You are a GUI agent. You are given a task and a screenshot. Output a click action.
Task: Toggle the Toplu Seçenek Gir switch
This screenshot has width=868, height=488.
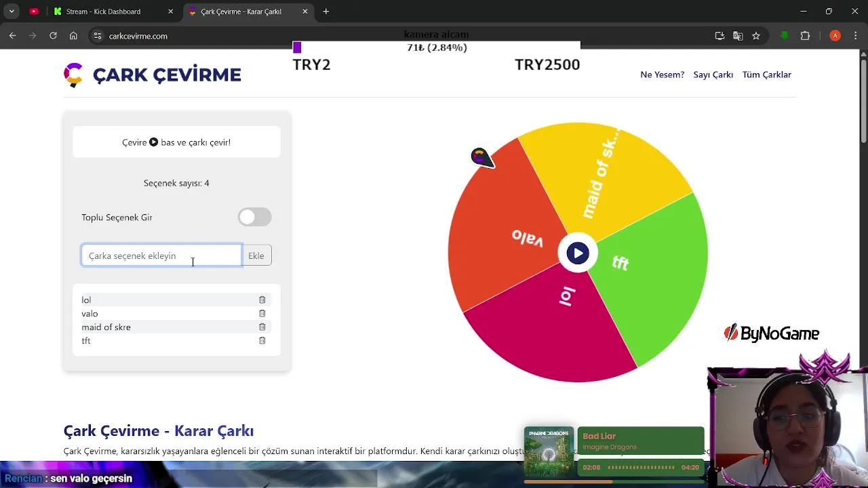255,217
